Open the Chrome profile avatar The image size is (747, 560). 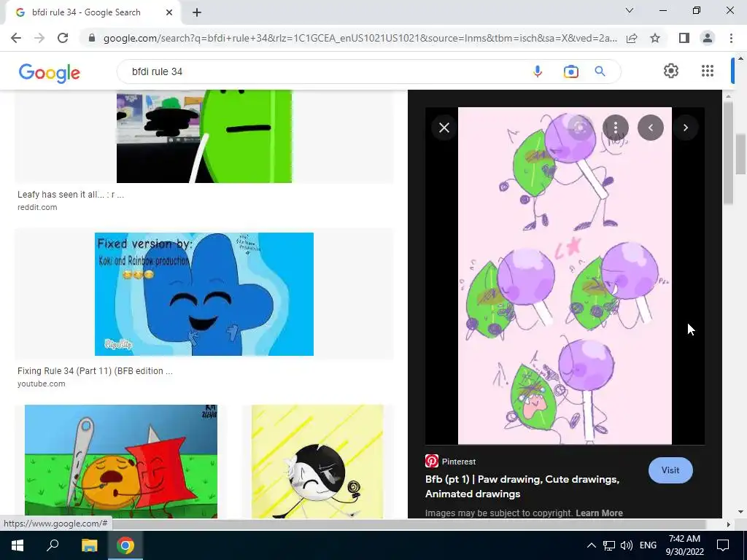point(708,38)
